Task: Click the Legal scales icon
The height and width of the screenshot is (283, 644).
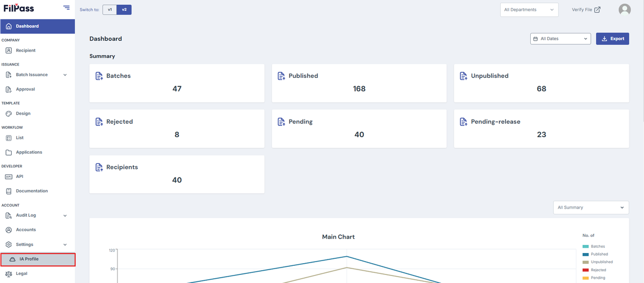Action: click(x=9, y=273)
